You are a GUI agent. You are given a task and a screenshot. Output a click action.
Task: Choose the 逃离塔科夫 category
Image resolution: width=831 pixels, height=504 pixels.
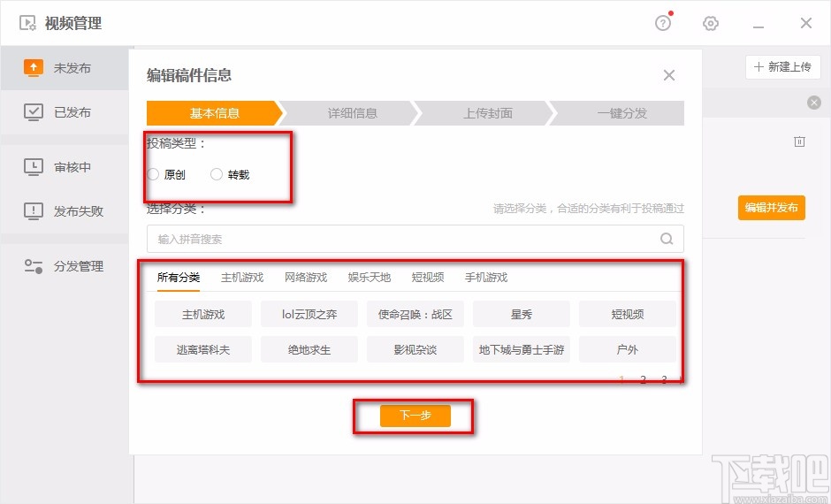pyautogui.click(x=203, y=350)
